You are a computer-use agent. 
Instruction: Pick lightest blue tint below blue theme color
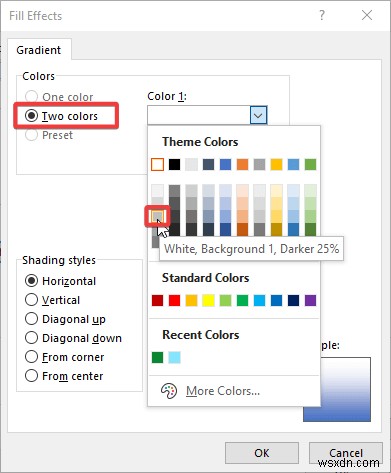(225, 191)
